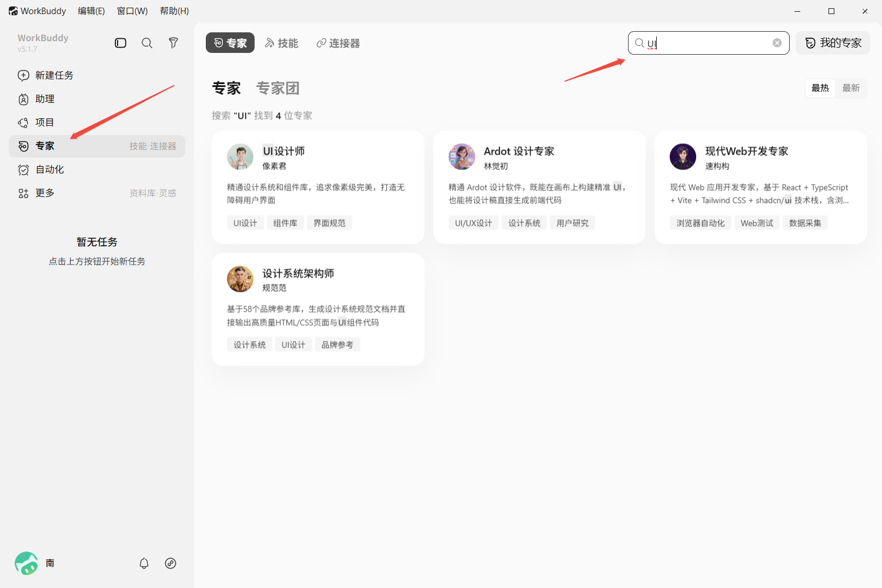Click the 用户研究 tag
882x588 pixels.
[572, 223]
